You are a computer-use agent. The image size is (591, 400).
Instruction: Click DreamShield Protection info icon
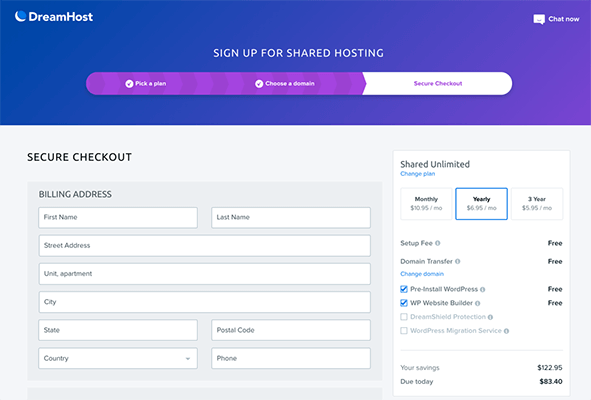[490, 317]
